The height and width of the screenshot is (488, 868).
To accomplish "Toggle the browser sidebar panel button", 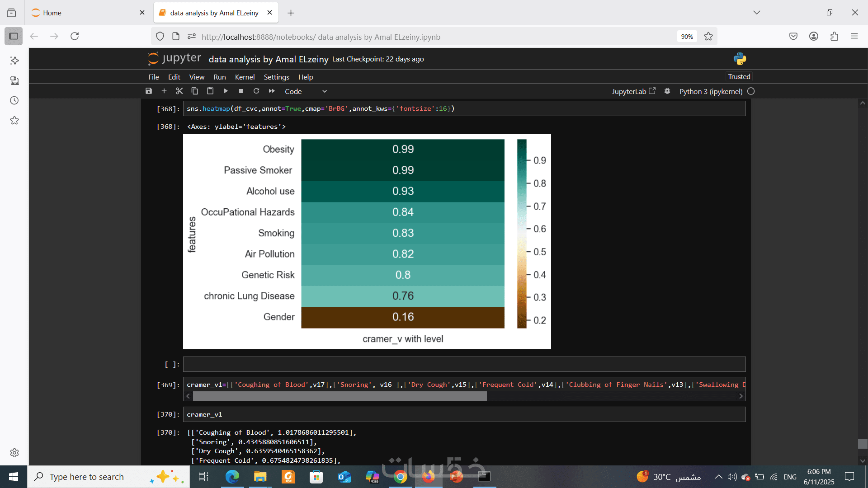I will 14,36.
